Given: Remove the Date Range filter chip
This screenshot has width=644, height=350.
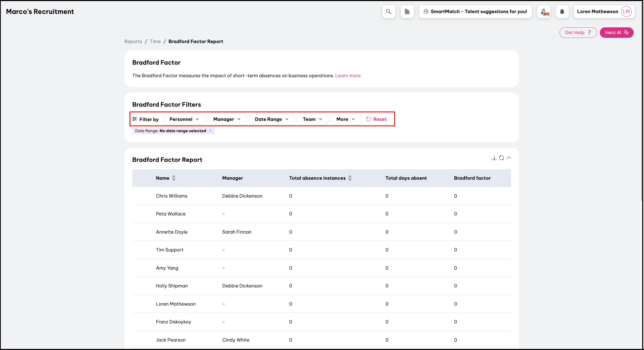Looking at the screenshot, I should [x=210, y=131].
